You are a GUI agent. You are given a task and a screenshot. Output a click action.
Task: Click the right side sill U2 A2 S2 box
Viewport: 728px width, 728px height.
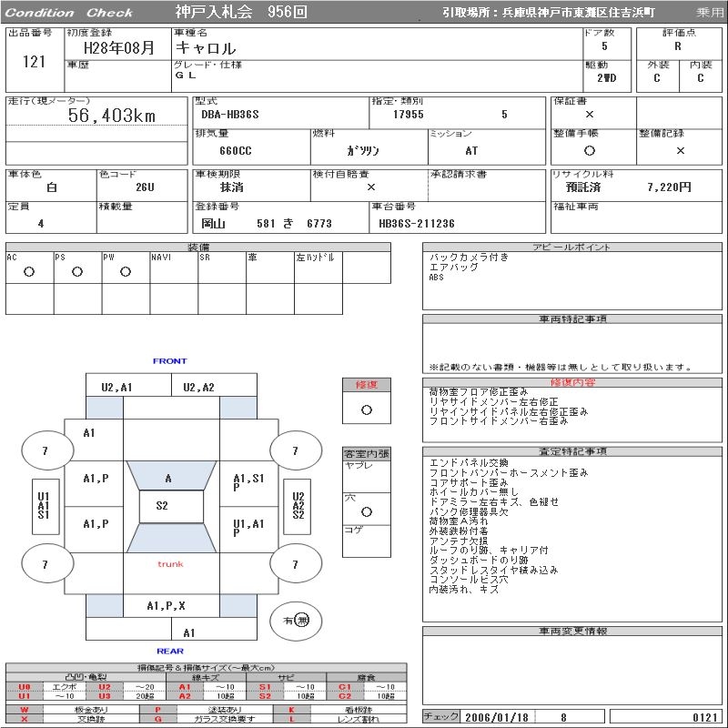pyautogui.click(x=298, y=506)
